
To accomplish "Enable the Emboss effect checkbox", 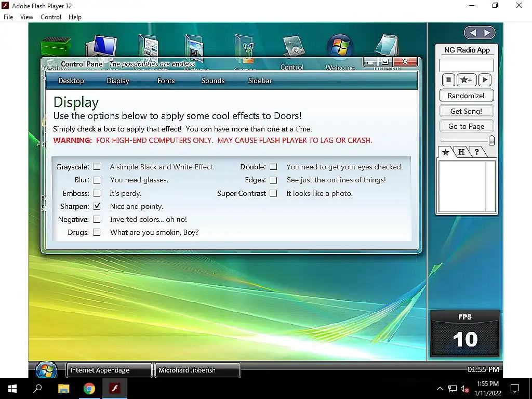I will click(x=97, y=193).
